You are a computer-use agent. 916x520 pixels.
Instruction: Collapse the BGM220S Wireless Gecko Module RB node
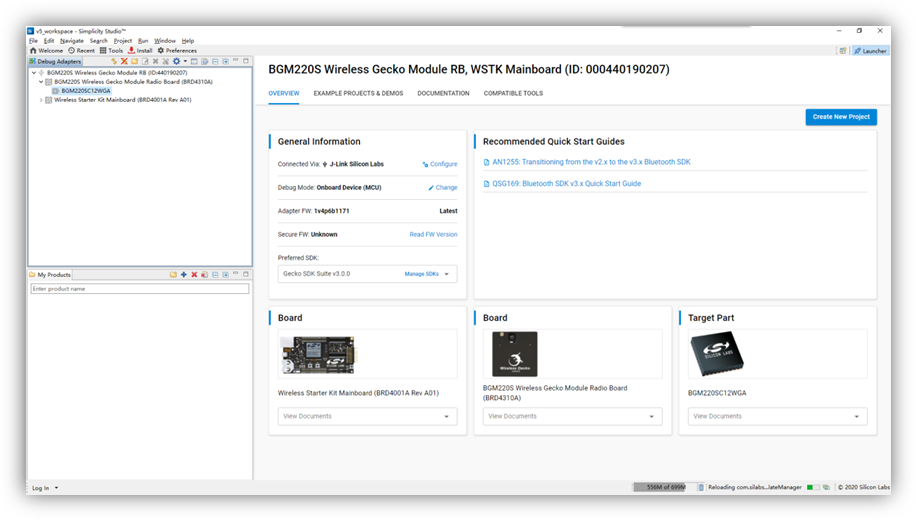pos(34,73)
